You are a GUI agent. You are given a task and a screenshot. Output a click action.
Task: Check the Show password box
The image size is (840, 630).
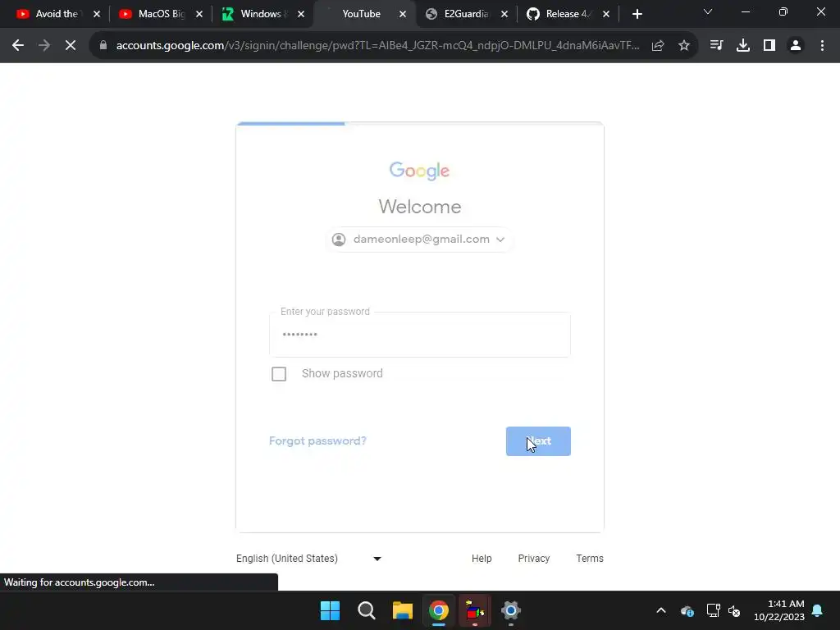279,373
